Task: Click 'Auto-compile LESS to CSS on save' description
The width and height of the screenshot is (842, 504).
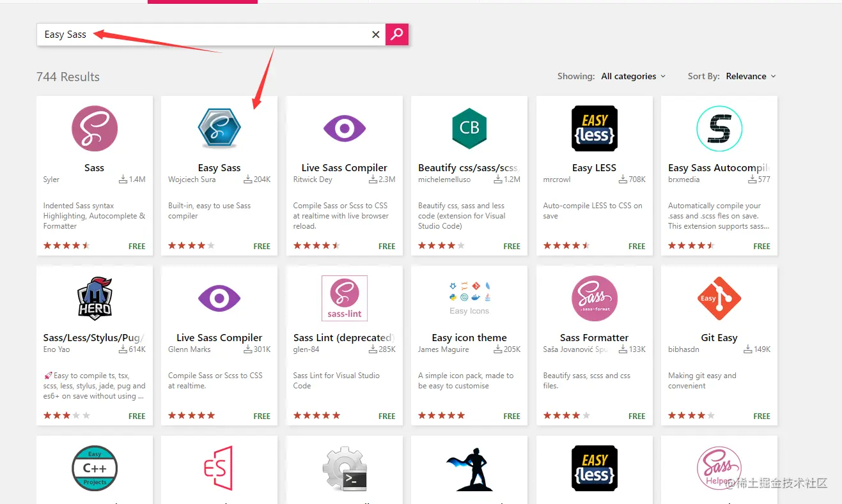Action: pyautogui.click(x=593, y=211)
